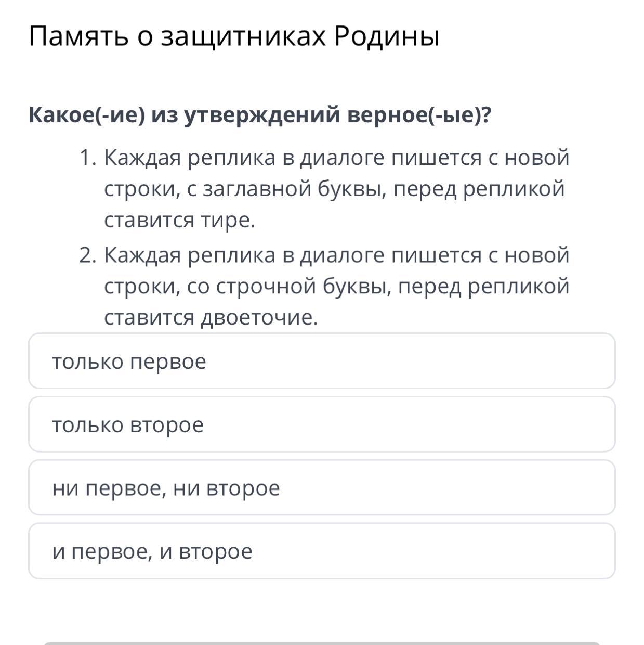Click the word 'Родины' in the title
This screenshot has width=644, height=645.
pos(386,36)
